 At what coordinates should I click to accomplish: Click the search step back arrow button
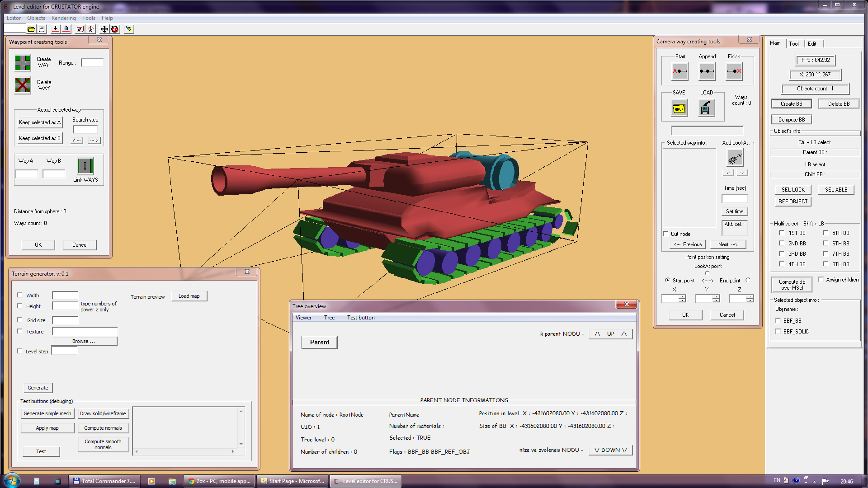[x=77, y=141]
